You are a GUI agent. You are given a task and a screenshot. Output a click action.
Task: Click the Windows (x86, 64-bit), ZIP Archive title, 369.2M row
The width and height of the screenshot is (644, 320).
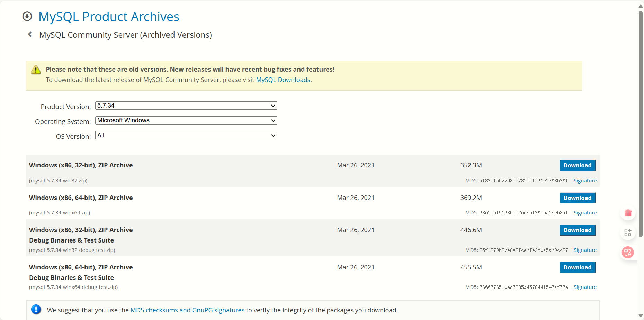point(81,198)
